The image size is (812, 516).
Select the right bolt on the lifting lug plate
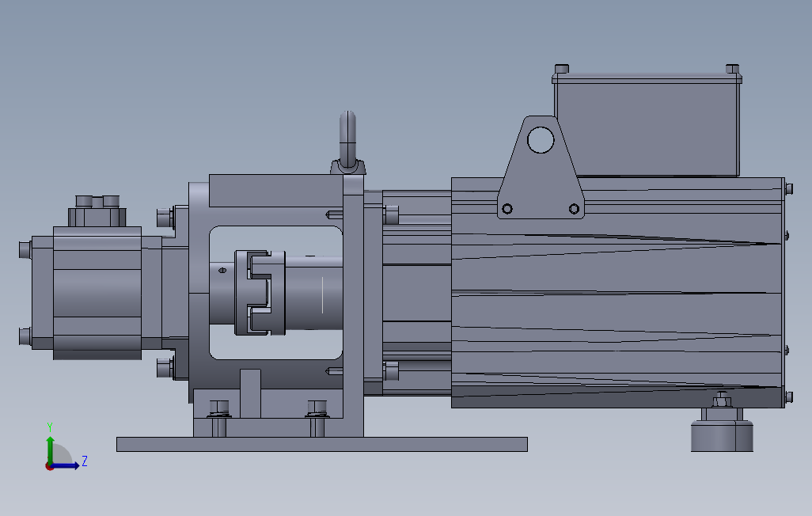click(x=574, y=209)
